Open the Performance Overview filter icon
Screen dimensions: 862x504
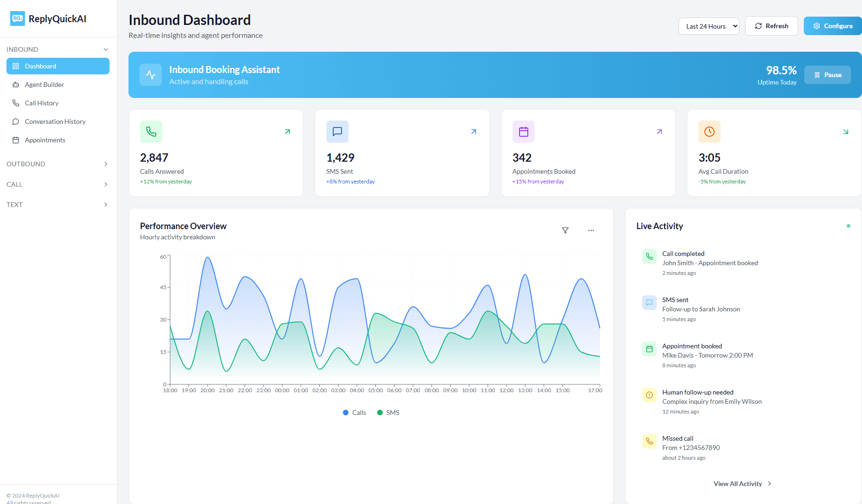[x=565, y=230]
